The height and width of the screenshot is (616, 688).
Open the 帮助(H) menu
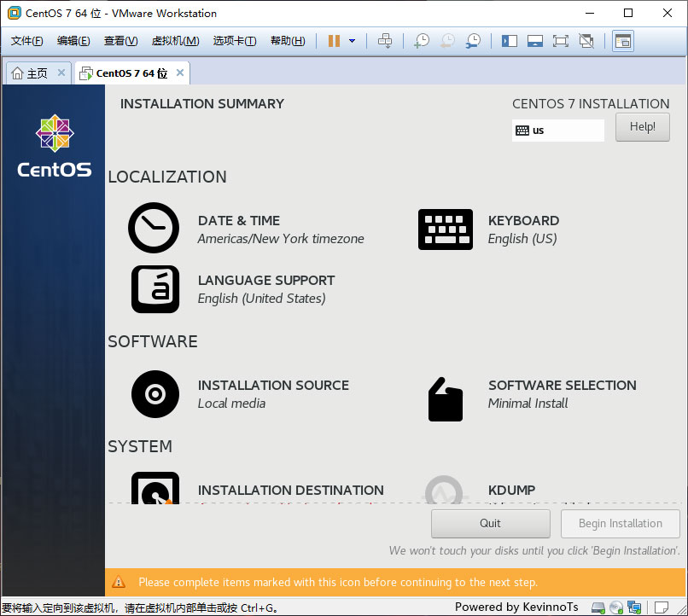(288, 41)
